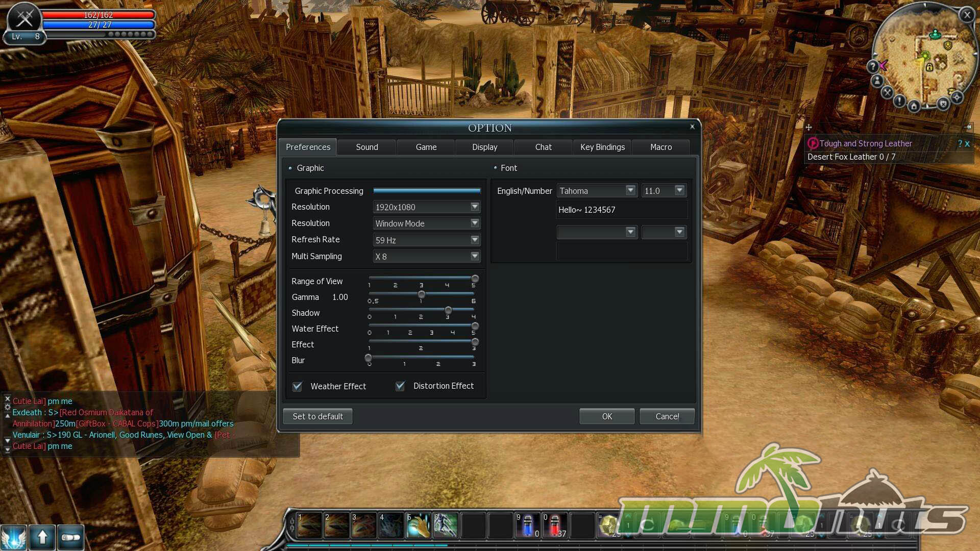Click the house icon under the minimap

tap(914, 106)
